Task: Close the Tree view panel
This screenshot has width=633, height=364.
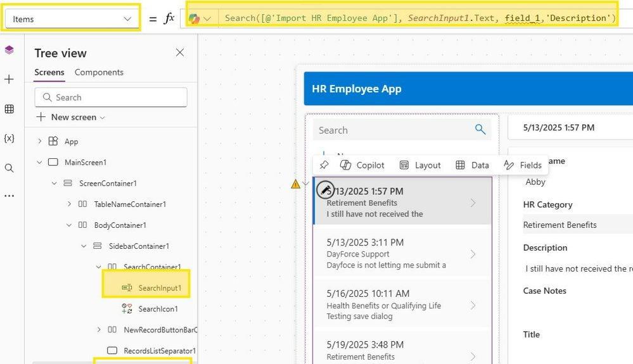Action: tap(180, 53)
